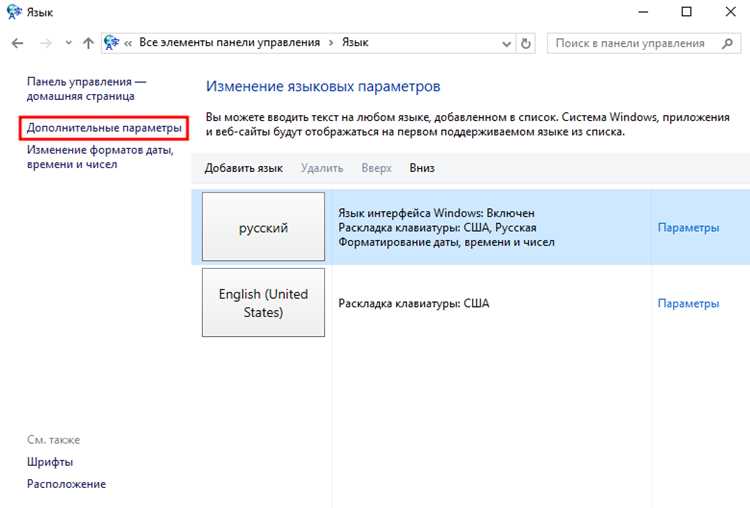The height and width of the screenshot is (508, 750).
Task: Close the Язык window
Action: [730, 12]
